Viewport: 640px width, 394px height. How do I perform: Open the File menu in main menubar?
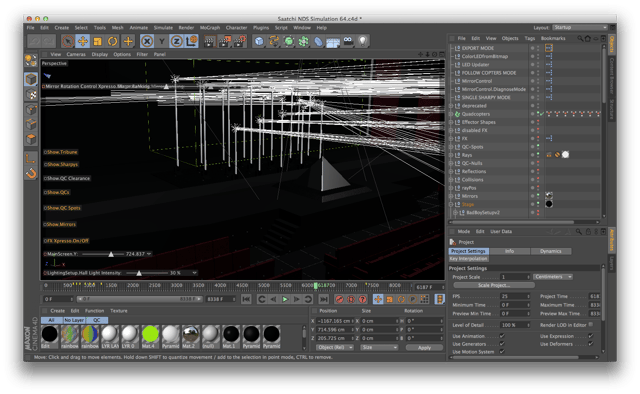click(x=31, y=28)
